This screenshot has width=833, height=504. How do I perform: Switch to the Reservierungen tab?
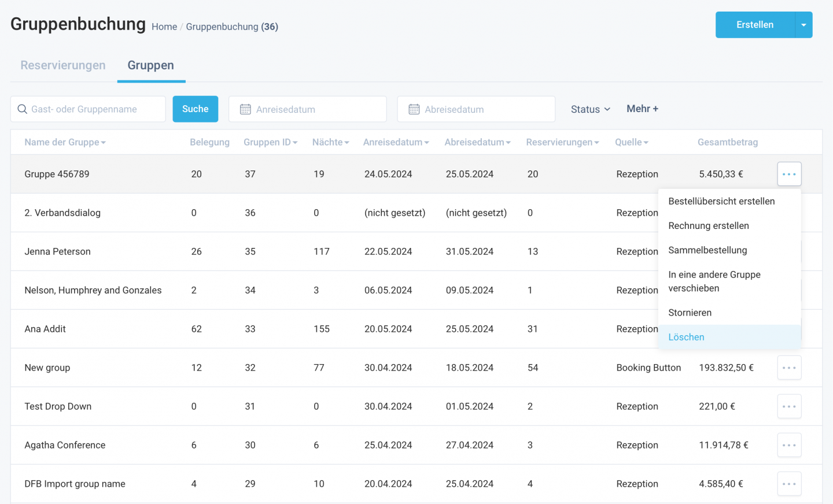point(63,65)
